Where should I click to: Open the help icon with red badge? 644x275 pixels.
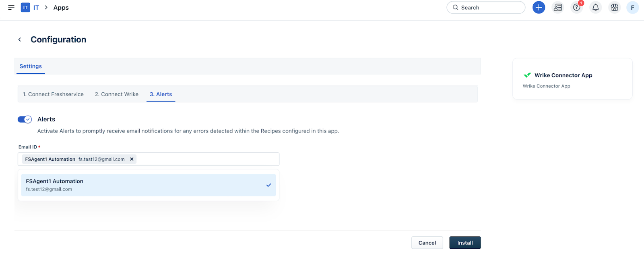coord(577,7)
